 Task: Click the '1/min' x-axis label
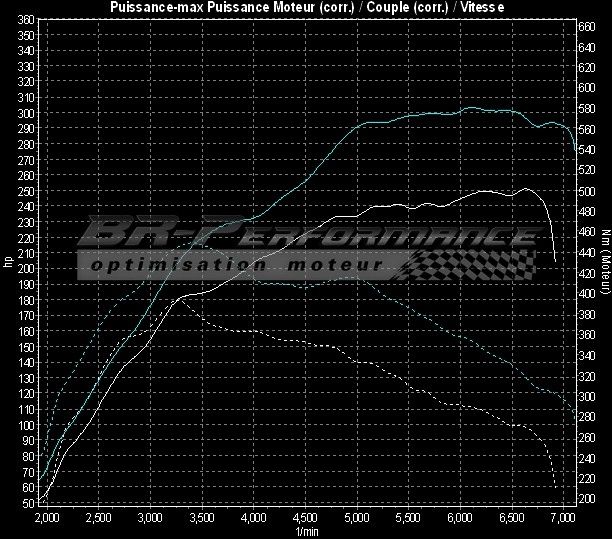(306, 531)
